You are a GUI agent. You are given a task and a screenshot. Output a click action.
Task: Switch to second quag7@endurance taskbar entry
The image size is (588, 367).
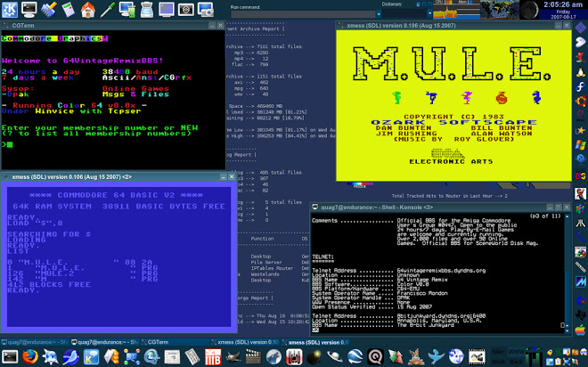(105, 342)
